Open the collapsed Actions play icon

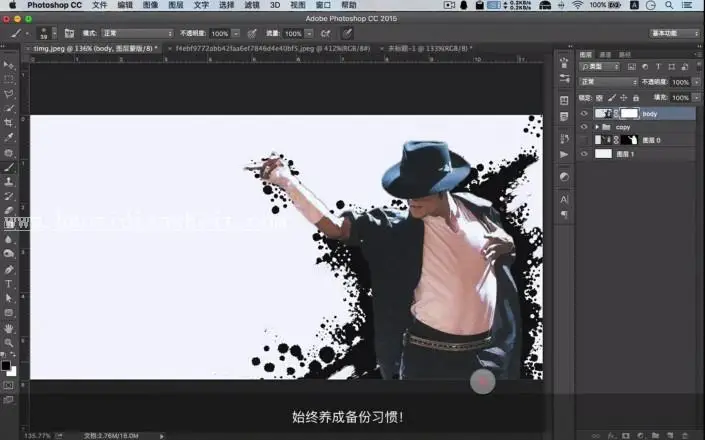564,154
